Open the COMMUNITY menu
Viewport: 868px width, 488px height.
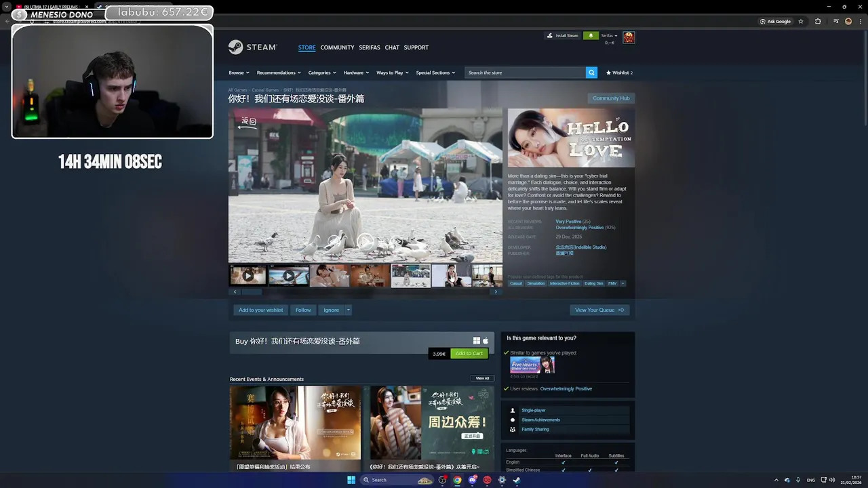[x=337, y=47]
